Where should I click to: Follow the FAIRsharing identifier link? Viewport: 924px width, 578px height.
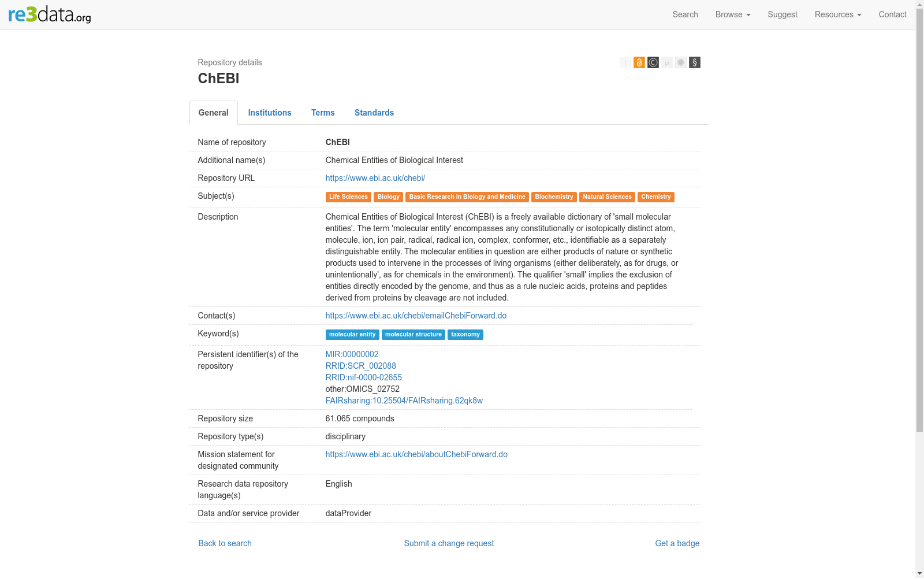click(x=404, y=401)
